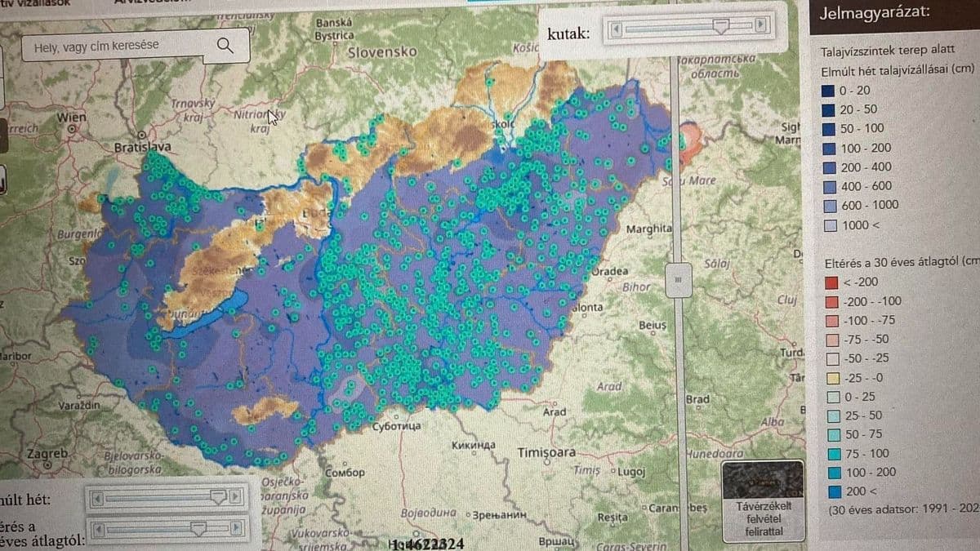Viewport: 980px width, 551px height.
Task: Click the 'Timișoara' map label
Action: click(546, 452)
